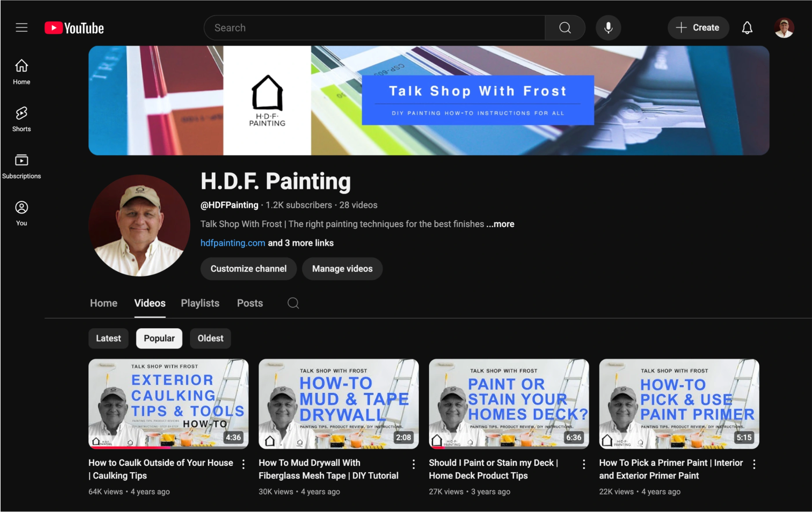Expand channel description with ...more
The width and height of the screenshot is (812, 512).
pos(500,224)
